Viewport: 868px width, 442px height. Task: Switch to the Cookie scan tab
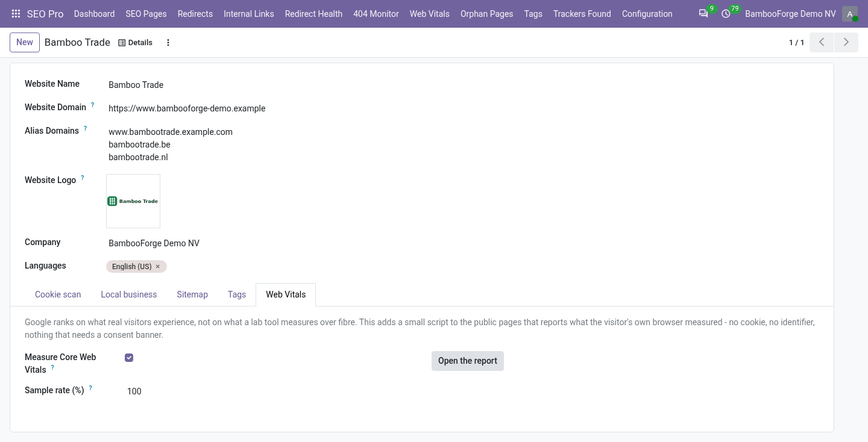pos(58,294)
